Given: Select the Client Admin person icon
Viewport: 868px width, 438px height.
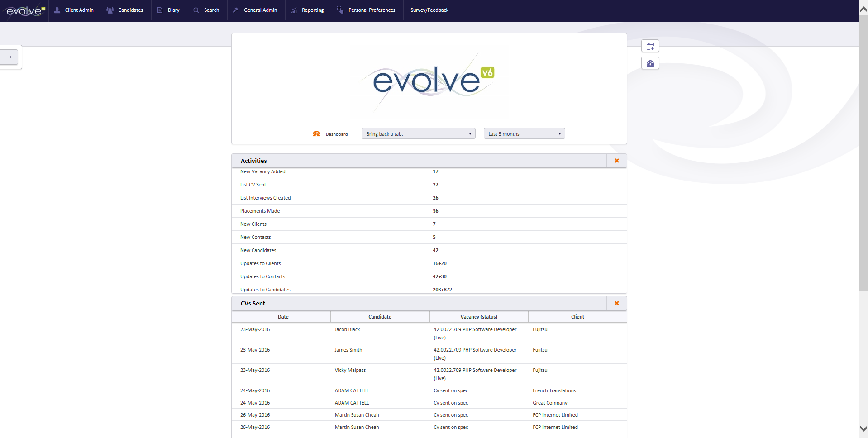Looking at the screenshot, I should pos(57,10).
